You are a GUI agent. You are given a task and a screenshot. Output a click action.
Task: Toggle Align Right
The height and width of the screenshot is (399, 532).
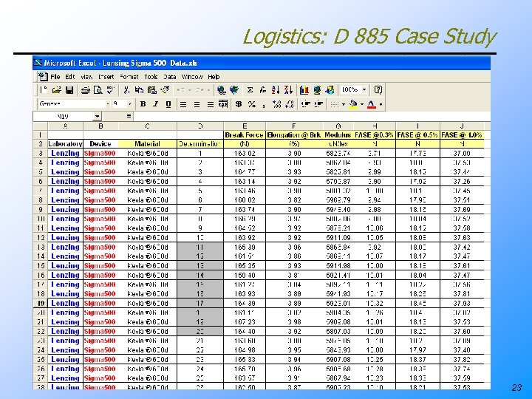click(211, 104)
